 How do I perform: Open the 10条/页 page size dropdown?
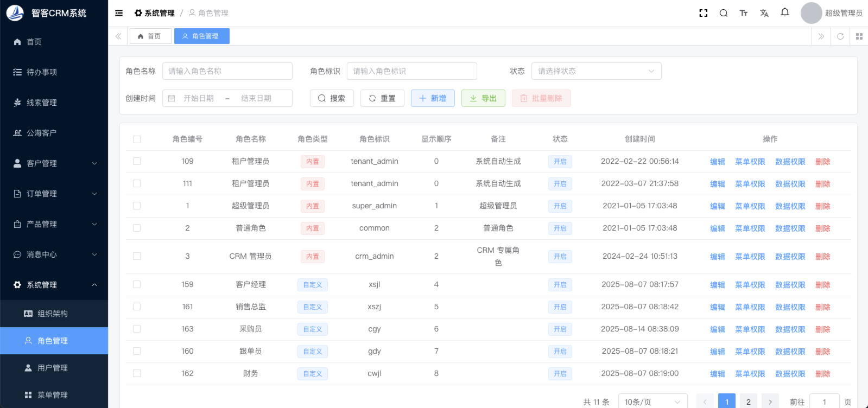click(652, 402)
